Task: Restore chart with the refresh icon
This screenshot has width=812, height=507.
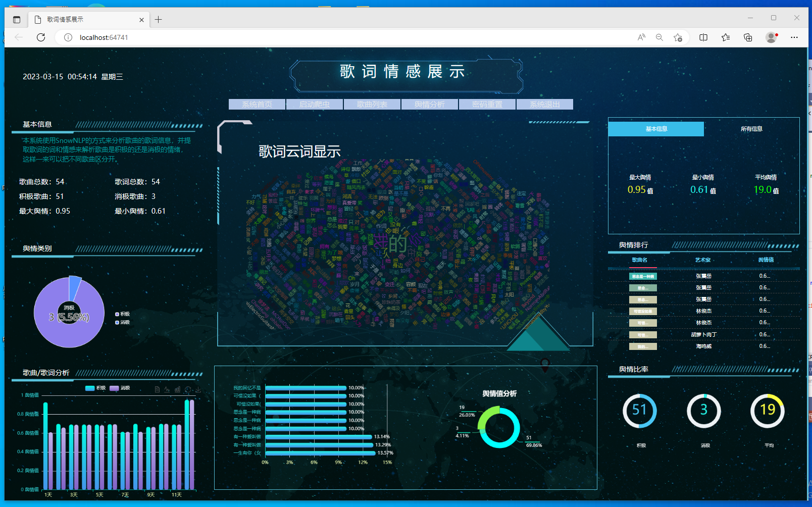Action: click(x=188, y=389)
